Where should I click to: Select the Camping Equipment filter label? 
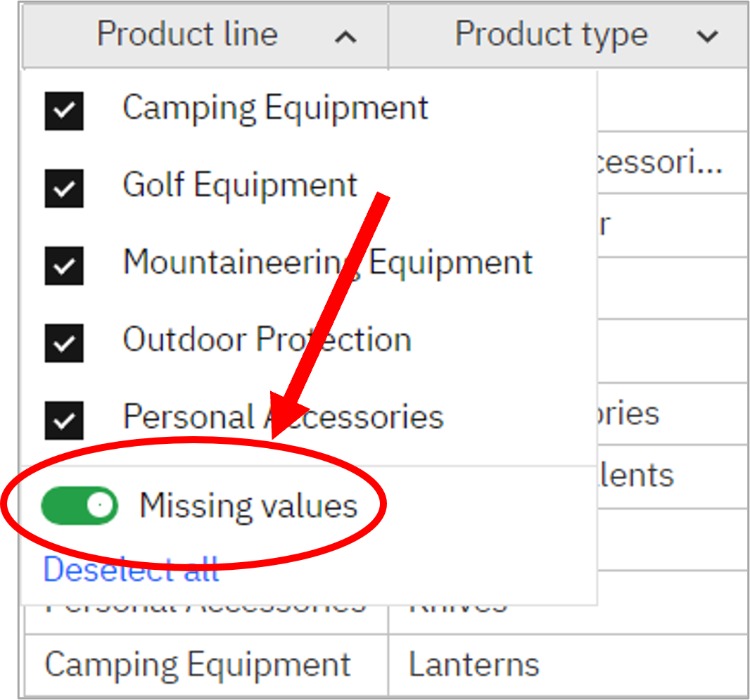(275, 108)
